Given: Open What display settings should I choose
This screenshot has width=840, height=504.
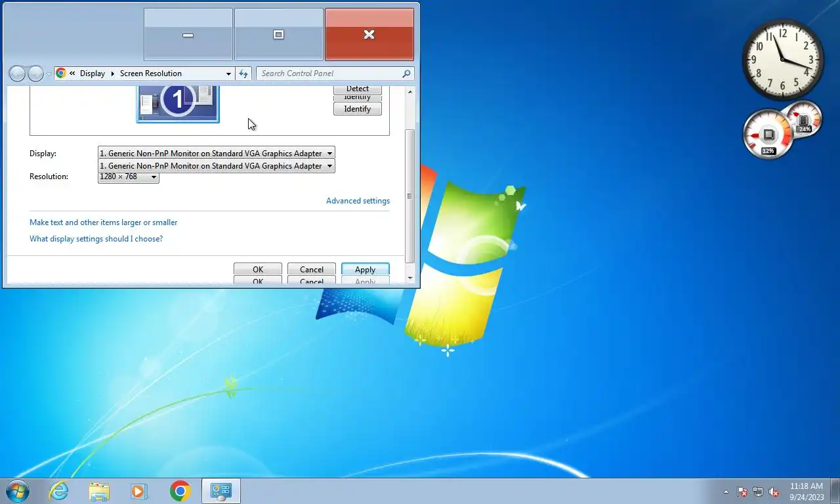Looking at the screenshot, I should click(x=96, y=239).
